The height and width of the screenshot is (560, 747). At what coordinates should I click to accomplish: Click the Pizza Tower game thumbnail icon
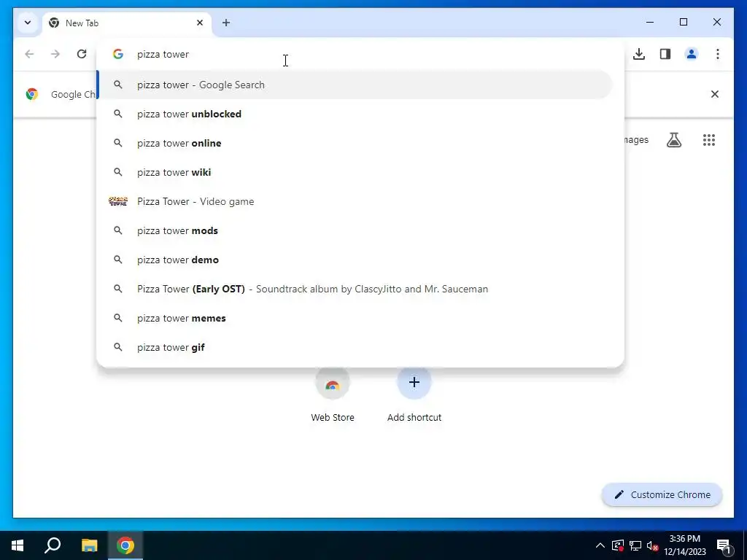click(118, 201)
